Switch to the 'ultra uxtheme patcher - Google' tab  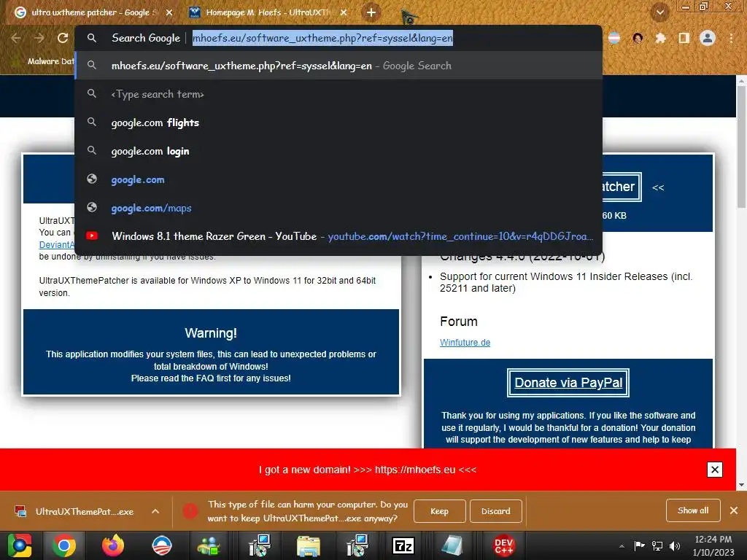coord(93,12)
